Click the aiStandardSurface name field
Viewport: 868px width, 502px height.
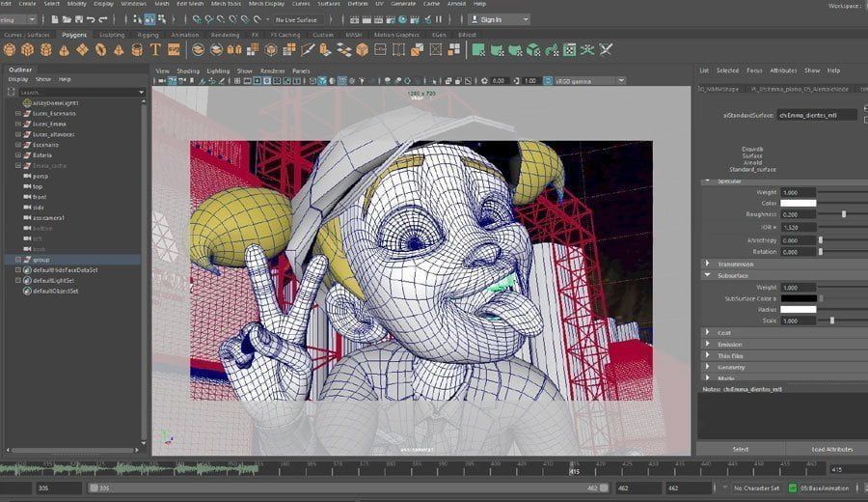pos(817,115)
